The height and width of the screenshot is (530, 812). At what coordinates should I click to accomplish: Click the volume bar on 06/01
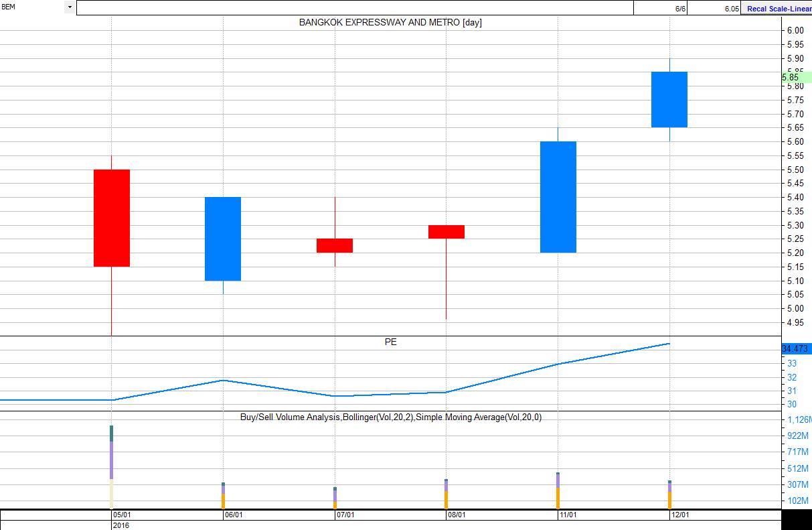[223, 495]
